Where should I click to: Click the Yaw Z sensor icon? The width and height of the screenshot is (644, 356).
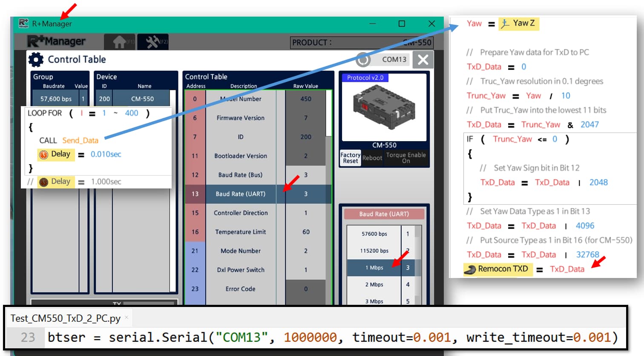coord(505,23)
